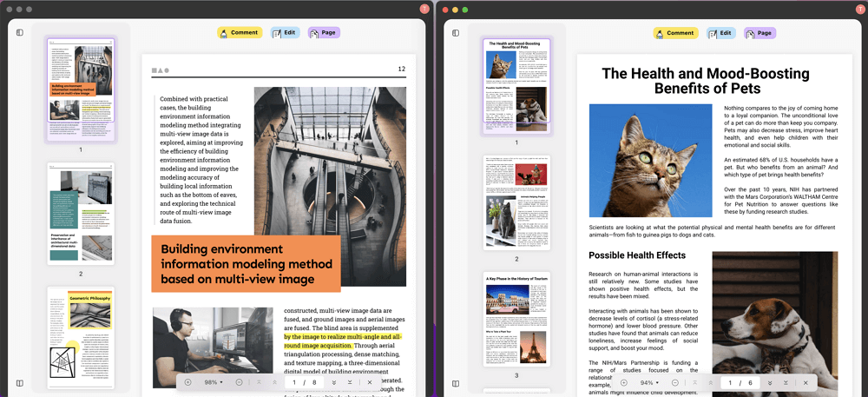Click the page number 12 in left document

click(402, 69)
